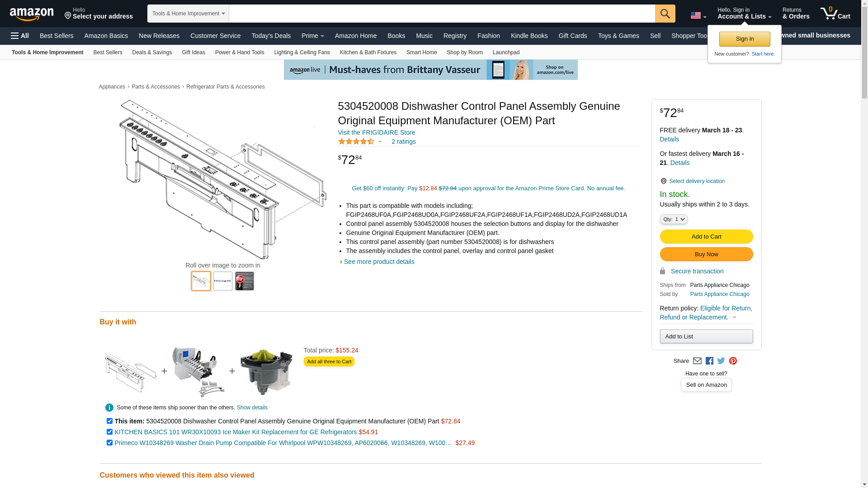Image resolution: width=868 pixels, height=488 pixels.
Task: Click the Amazon logo
Action: tap(31, 14)
